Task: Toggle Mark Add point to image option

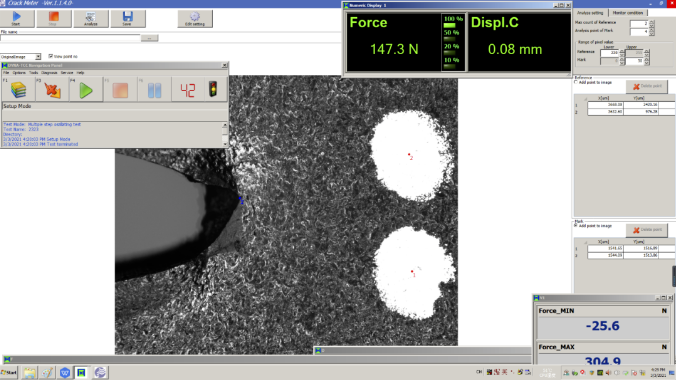Action: 576,226
